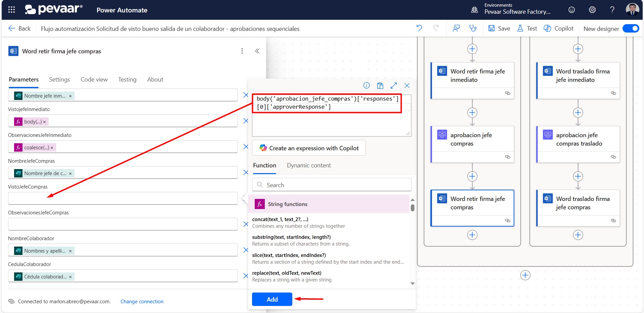Save the flow

(x=499, y=29)
